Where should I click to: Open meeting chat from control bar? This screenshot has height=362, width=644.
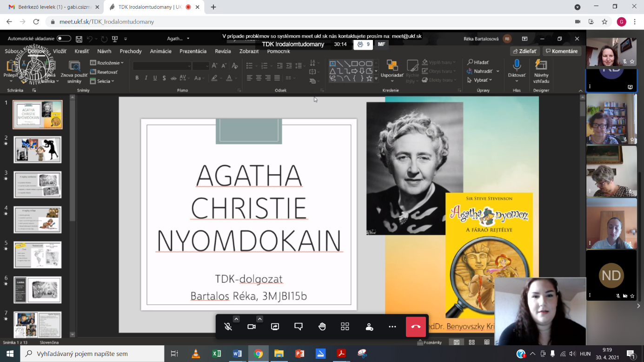[x=299, y=327]
